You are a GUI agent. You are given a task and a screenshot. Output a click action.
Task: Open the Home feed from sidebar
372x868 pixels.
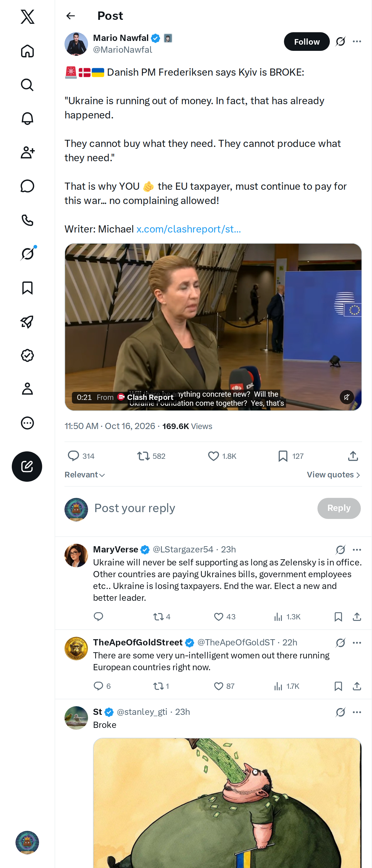click(x=27, y=51)
